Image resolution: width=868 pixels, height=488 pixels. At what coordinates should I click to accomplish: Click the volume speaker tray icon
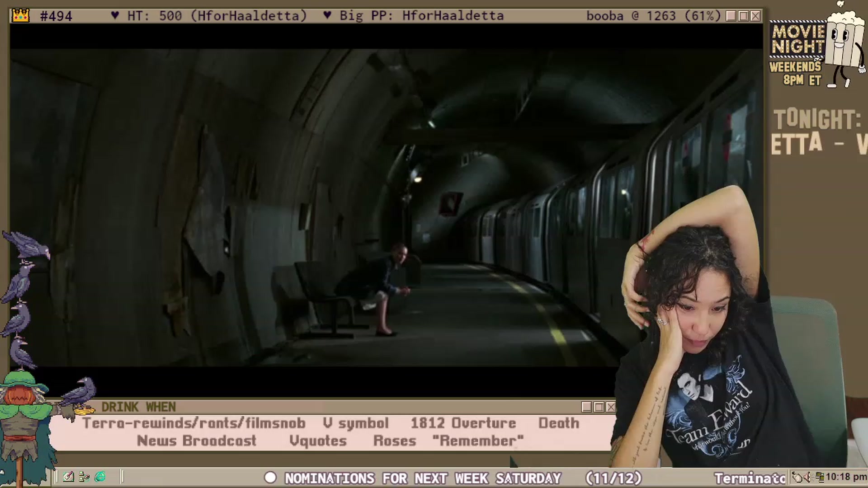pos(808,477)
